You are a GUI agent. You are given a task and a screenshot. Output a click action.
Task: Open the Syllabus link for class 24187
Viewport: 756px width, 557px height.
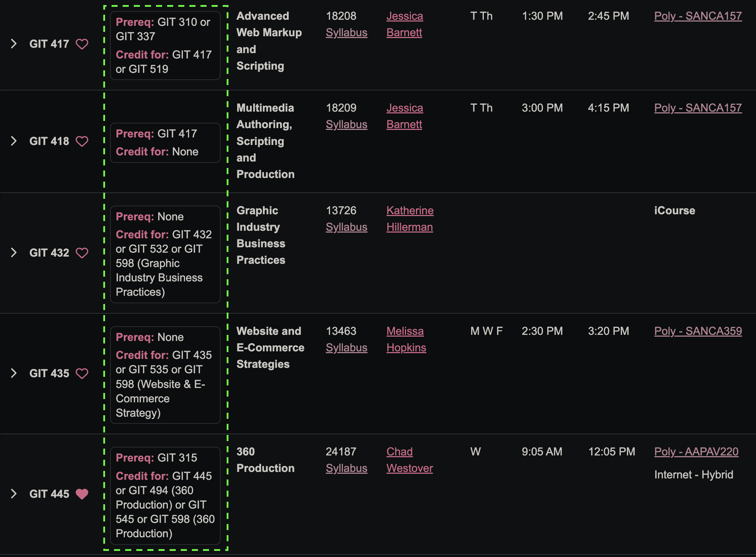tap(346, 468)
